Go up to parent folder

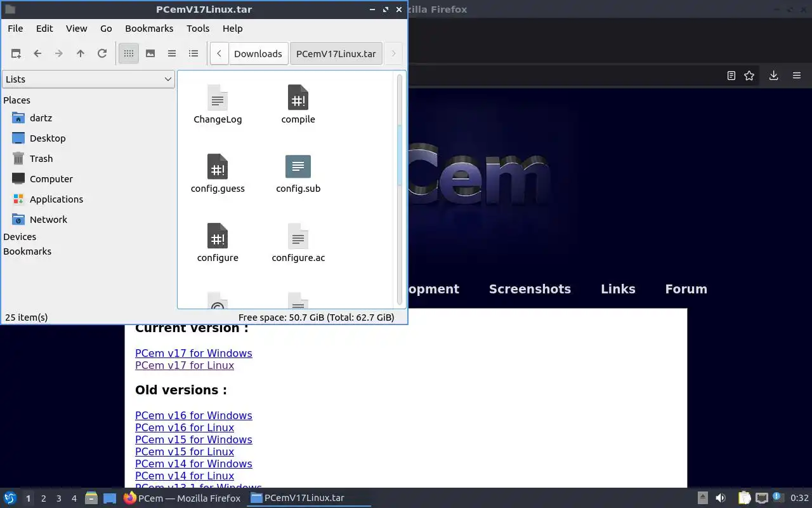(81, 54)
